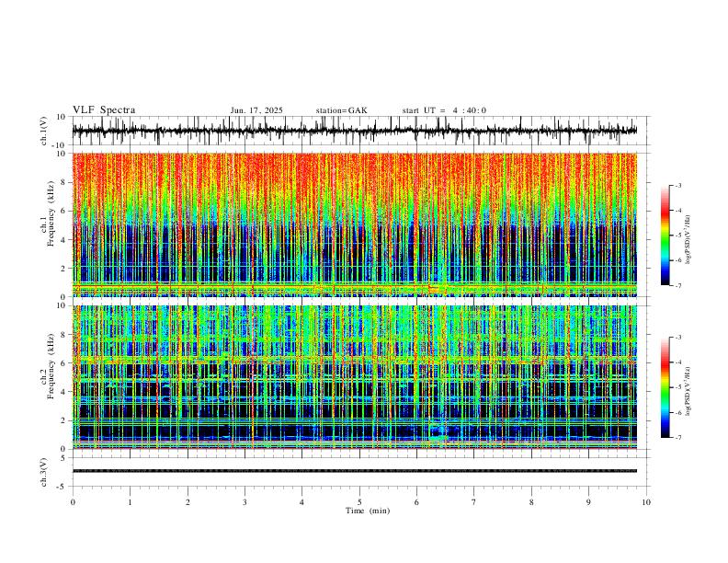Click the "-4" tick on lower color bar

click(678, 362)
